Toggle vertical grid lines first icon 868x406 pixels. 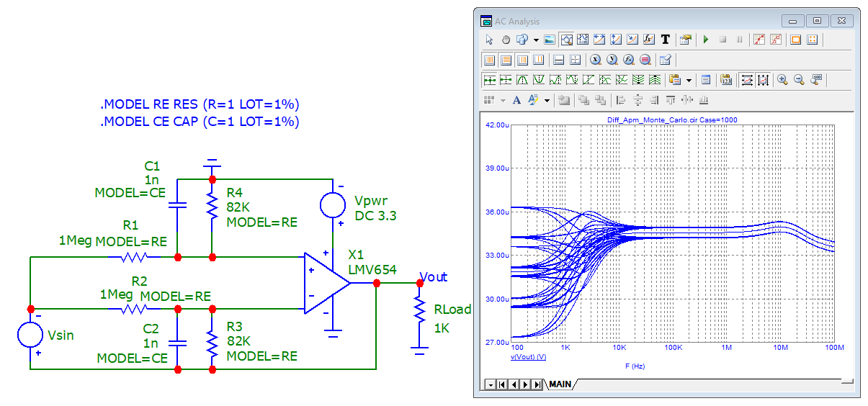pos(490,60)
